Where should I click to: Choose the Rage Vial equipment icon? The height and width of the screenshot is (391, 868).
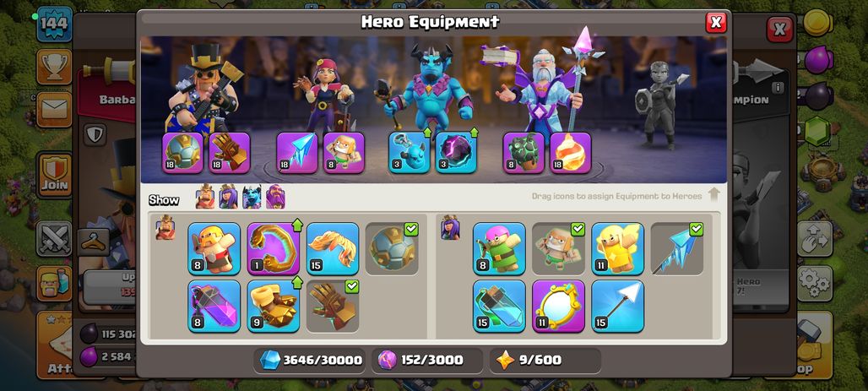pos(214,306)
